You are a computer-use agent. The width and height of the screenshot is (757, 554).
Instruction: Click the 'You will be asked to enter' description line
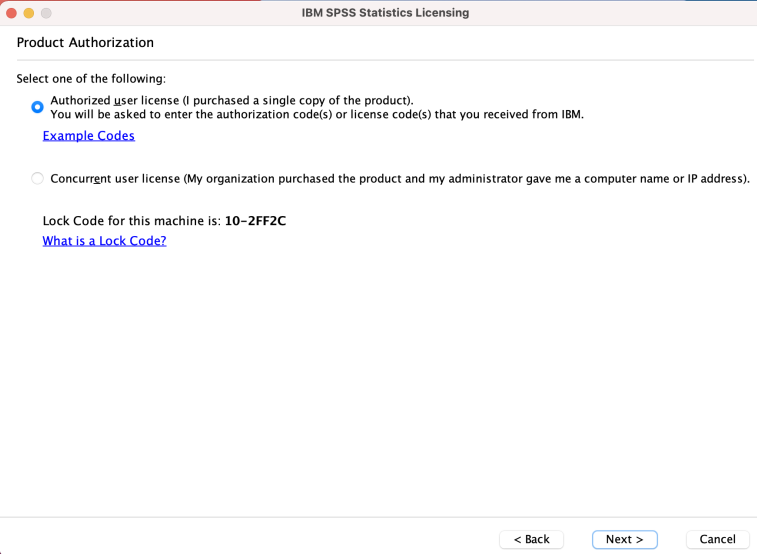[317, 114]
